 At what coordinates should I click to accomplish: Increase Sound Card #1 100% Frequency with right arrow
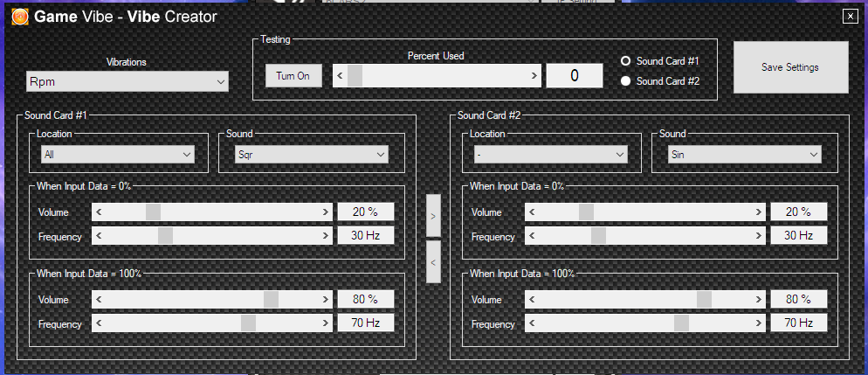click(326, 323)
